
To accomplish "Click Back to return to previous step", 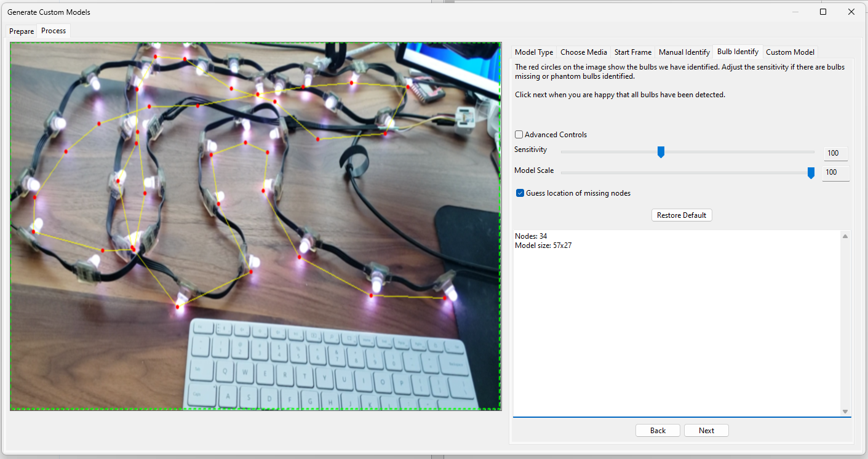I will coord(657,430).
